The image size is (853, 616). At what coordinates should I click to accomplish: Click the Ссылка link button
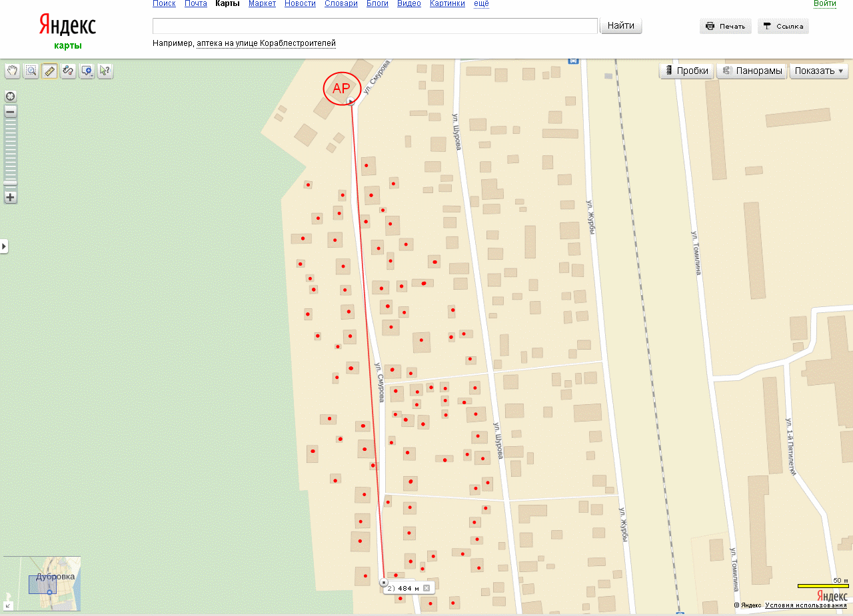tap(783, 26)
